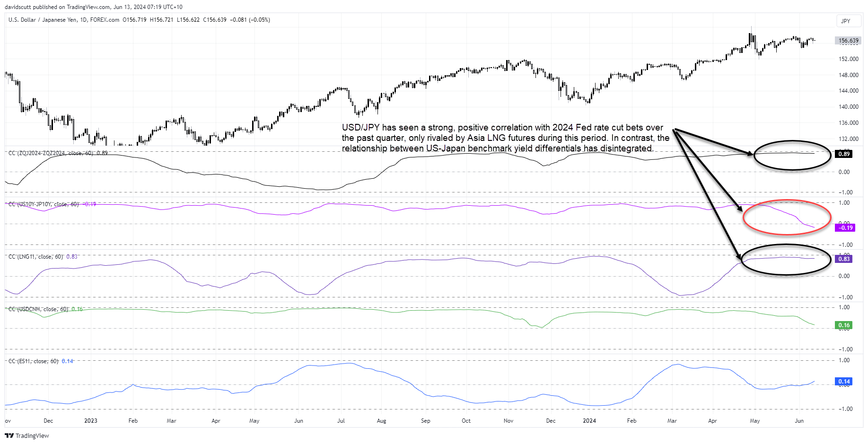This screenshot has width=868, height=444.
Task: Select the CC (USDCNH) indicator legend
Action: [x=38, y=309]
